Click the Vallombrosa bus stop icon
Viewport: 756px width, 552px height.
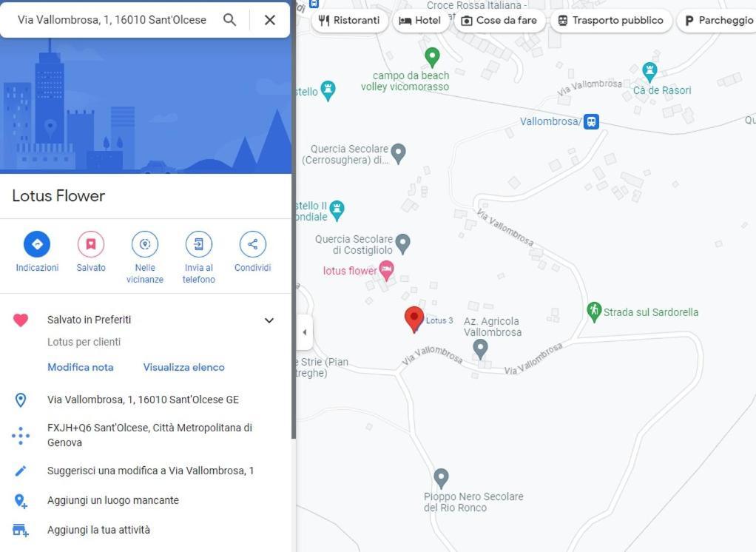[x=591, y=121]
